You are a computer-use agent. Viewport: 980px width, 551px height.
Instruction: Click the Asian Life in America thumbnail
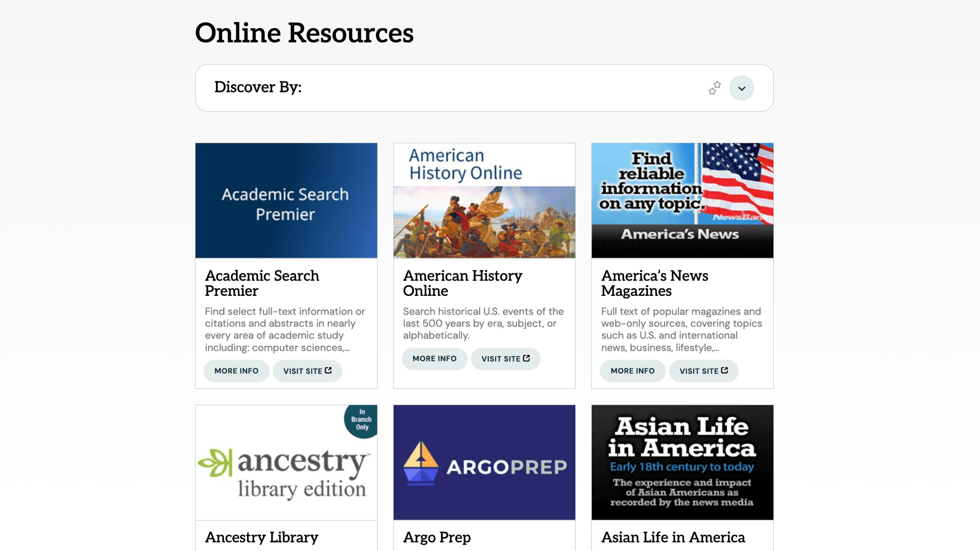[682, 462]
